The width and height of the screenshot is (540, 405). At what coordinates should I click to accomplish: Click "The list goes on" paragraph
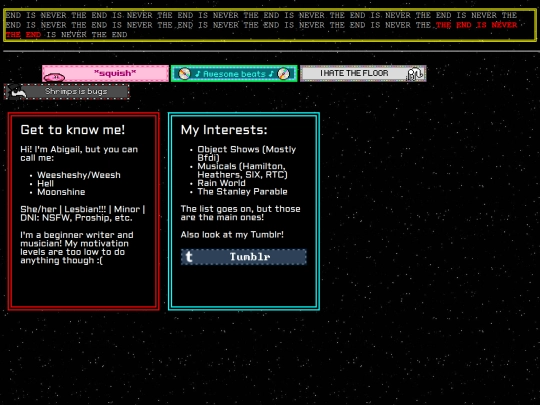240,213
